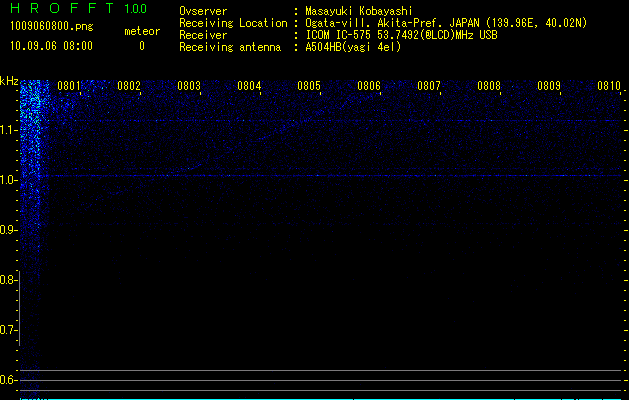Click the 0803 time marker
The width and height of the screenshot is (629, 400).
click(x=189, y=86)
